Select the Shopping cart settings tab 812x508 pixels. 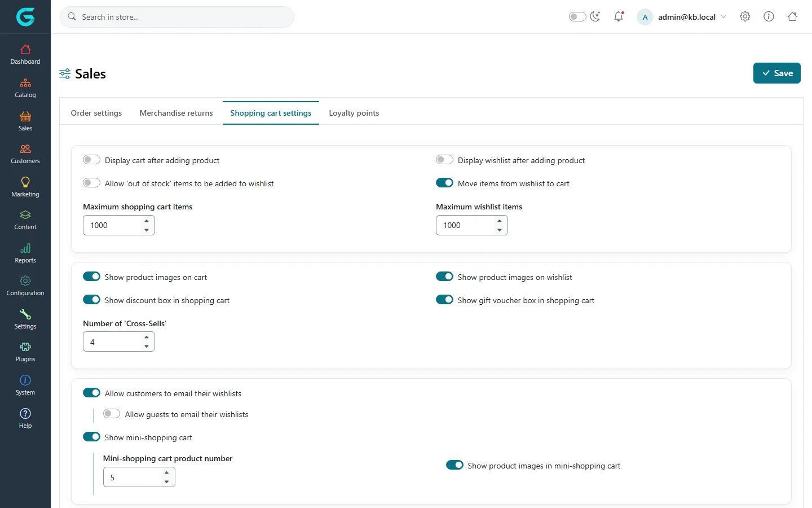click(x=271, y=113)
